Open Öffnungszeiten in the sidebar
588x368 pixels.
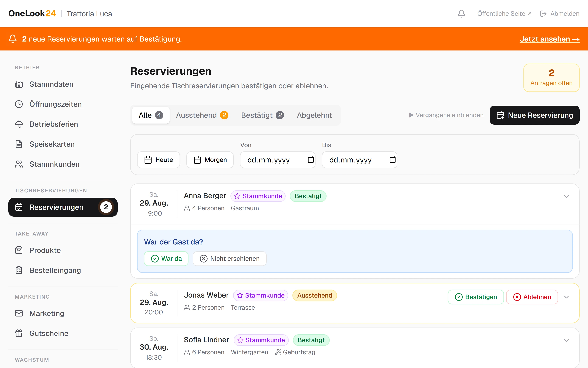(x=63, y=104)
